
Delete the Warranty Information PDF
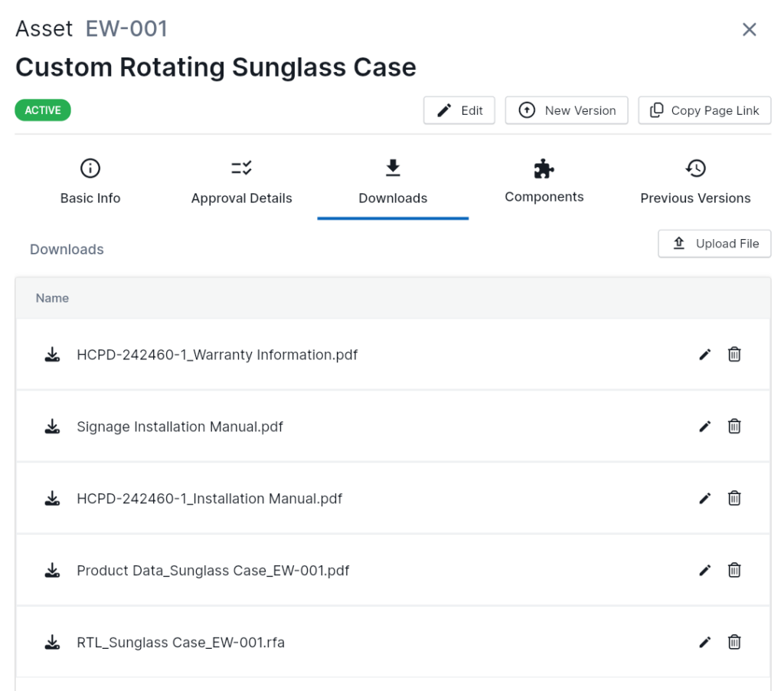pos(734,355)
